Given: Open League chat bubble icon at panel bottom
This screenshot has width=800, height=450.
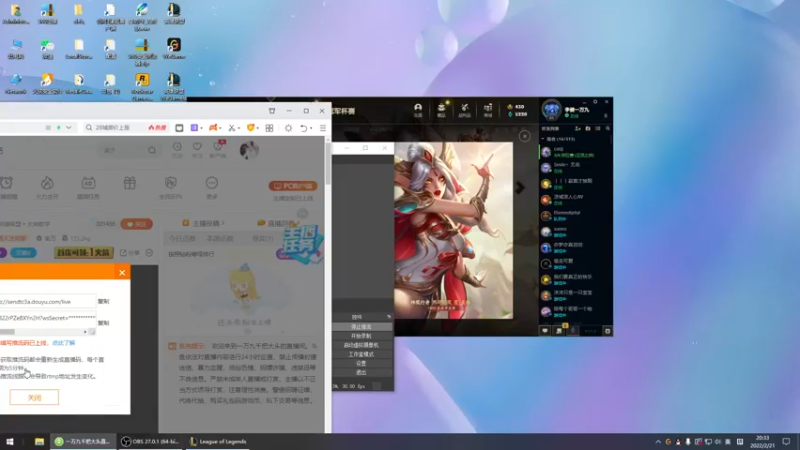Looking at the screenshot, I should coord(545,331).
